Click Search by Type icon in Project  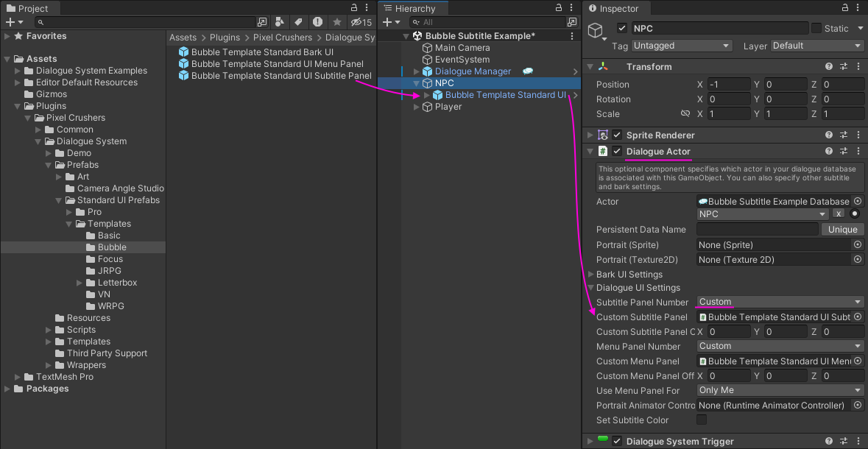[280, 22]
